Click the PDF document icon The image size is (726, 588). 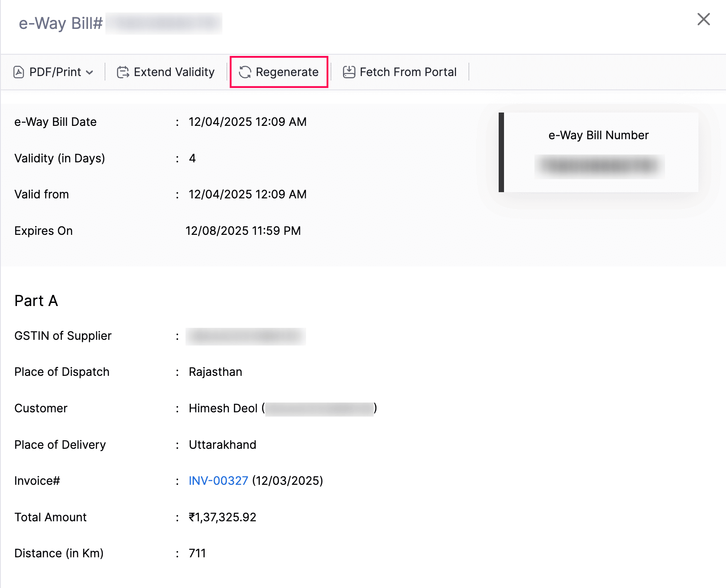coord(19,72)
